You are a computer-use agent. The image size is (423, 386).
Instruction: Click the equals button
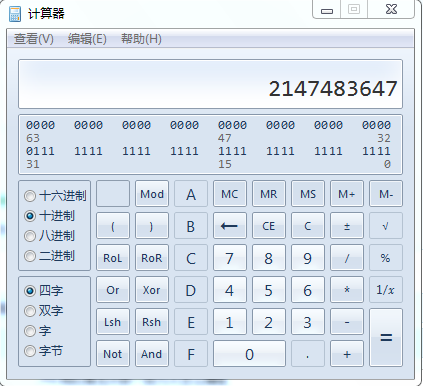[x=386, y=337]
